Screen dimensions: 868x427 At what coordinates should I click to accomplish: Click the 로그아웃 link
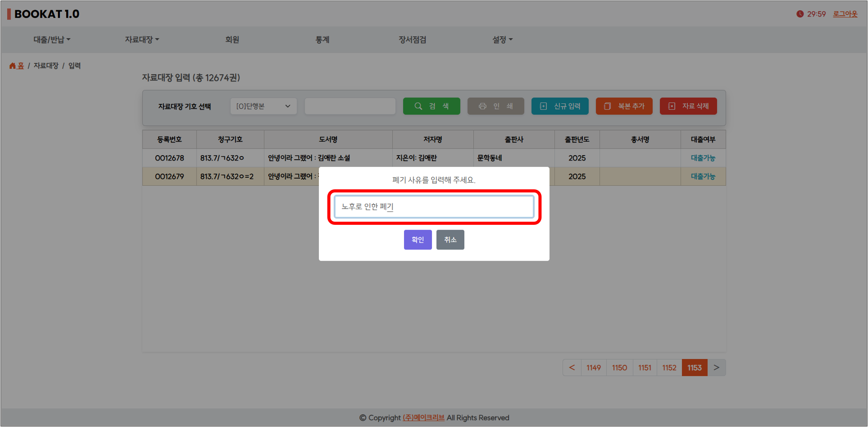845,14
